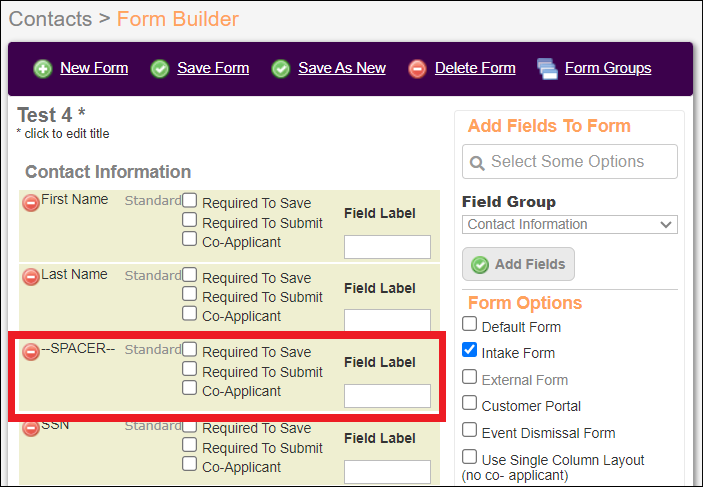
Task: Click the Save As New checkmark icon
Action: point(281,69)
